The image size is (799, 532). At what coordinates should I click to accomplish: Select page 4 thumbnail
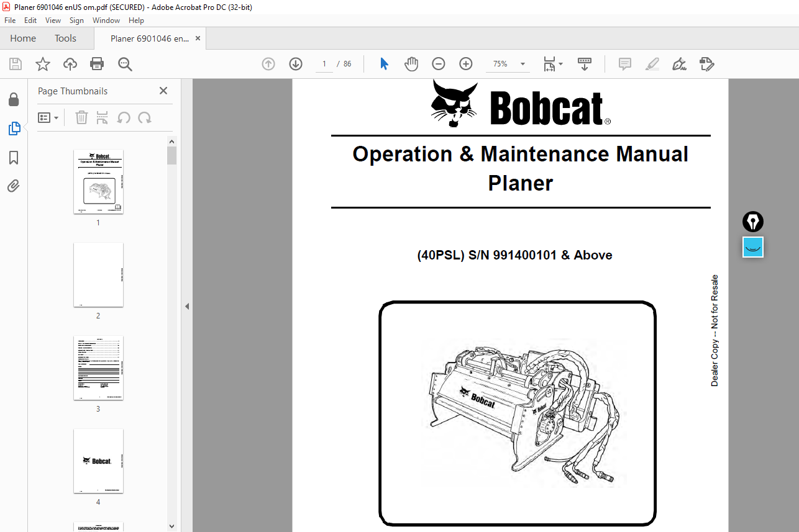98,461
